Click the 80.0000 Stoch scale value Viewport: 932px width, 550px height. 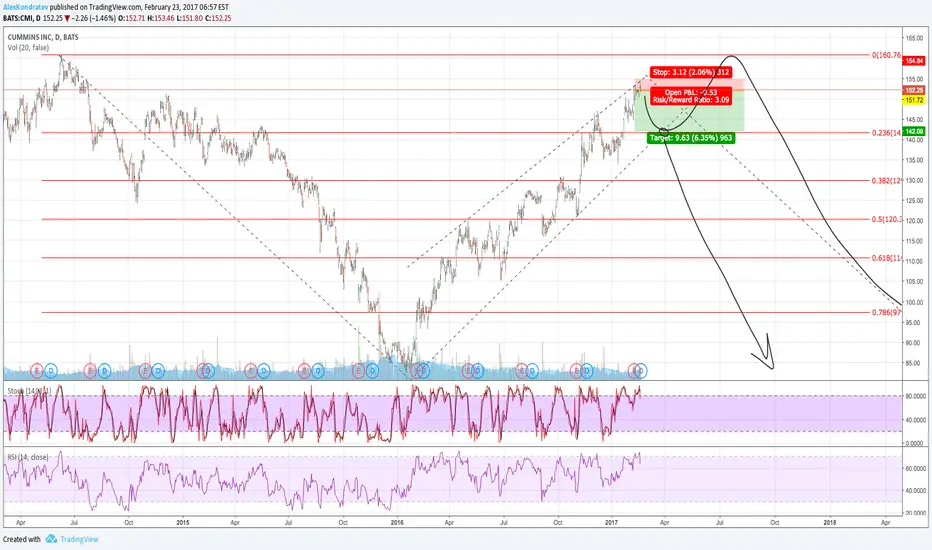[916, 396]
